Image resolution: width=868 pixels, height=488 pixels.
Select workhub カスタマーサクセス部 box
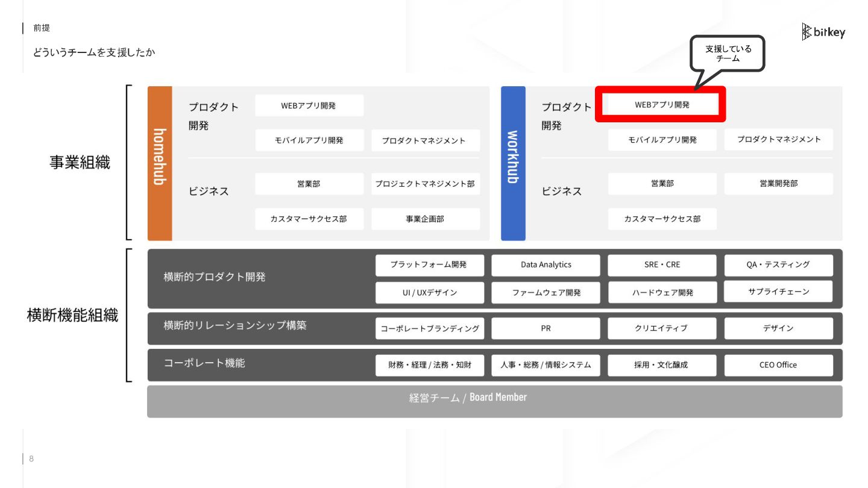[x=662, y=219]
